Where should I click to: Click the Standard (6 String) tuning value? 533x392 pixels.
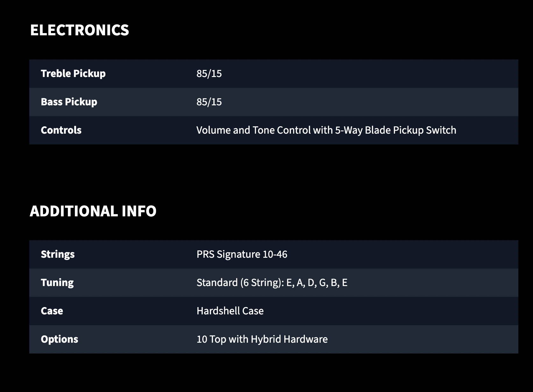click(x=272, y=283)
